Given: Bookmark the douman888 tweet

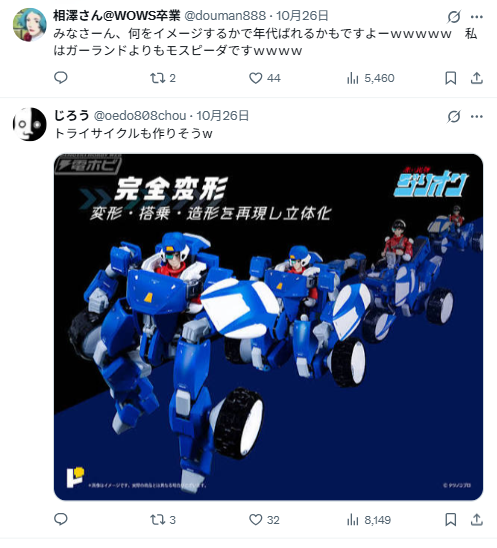Looking at the screenshot, I should [451, 78].
